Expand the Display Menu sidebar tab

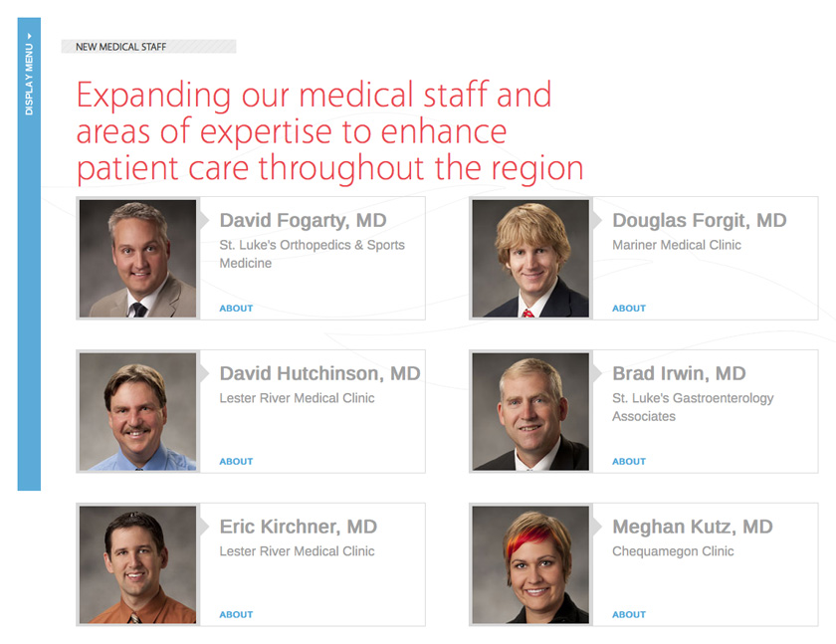click(29, 74)
